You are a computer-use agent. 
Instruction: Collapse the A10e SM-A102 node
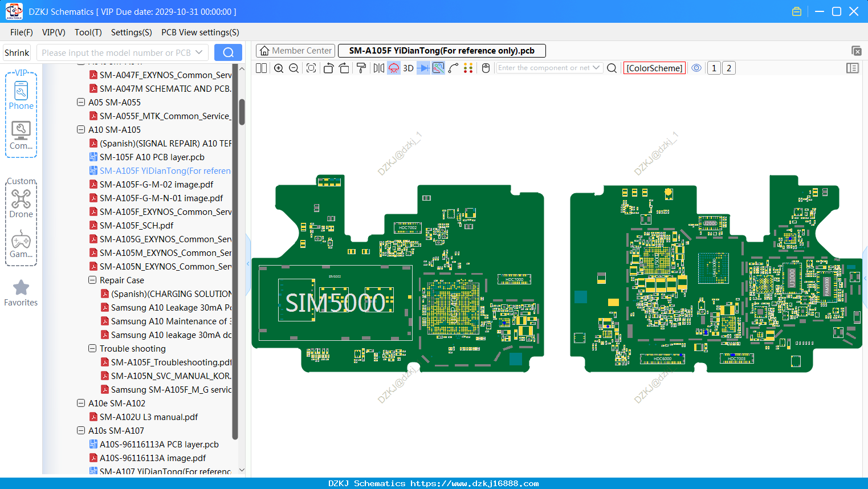tap(81, 404)
